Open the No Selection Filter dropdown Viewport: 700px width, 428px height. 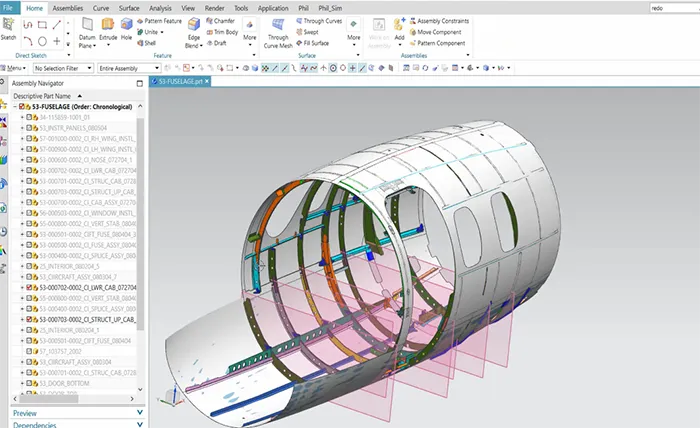pyautogui.click(x=63, y=68)
